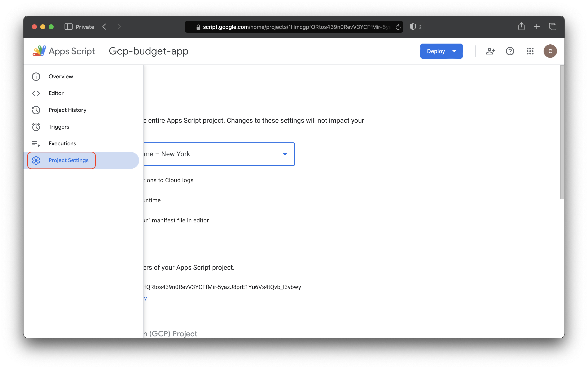Click the account avatar with letter C
The width and height of the screenshot is (588, 369).
(x=550, y=51)
